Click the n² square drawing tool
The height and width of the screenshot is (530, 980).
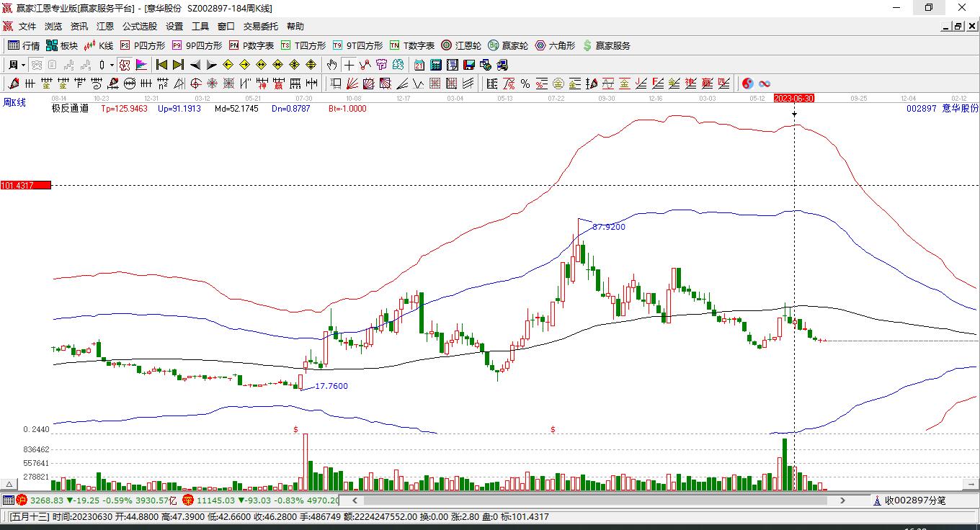[163, 84]
